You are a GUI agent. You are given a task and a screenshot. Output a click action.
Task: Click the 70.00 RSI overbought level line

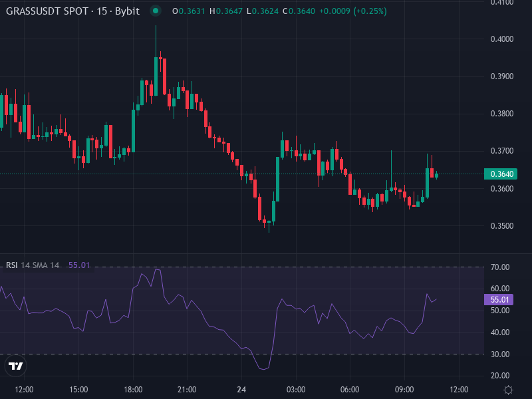point(266,267)
